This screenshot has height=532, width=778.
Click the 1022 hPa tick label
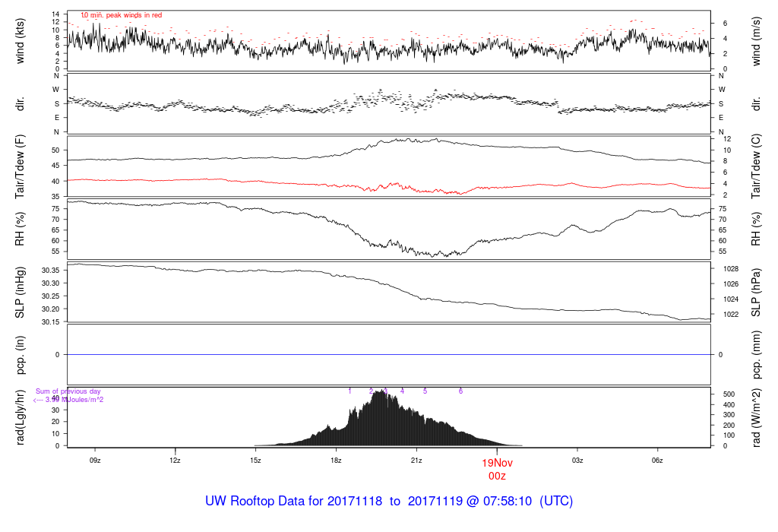click(x=731, y=315)
